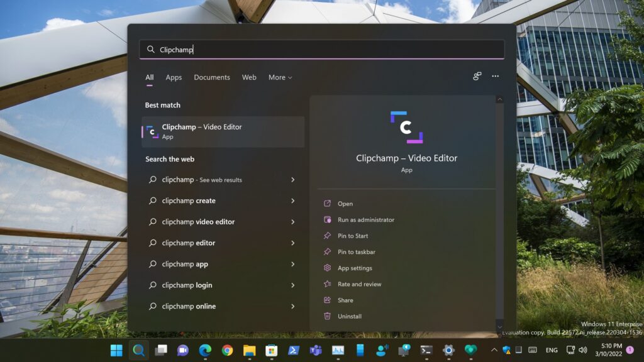Open the Windows Start menu
The image size is (644, 362).
[x=116, y=350]
